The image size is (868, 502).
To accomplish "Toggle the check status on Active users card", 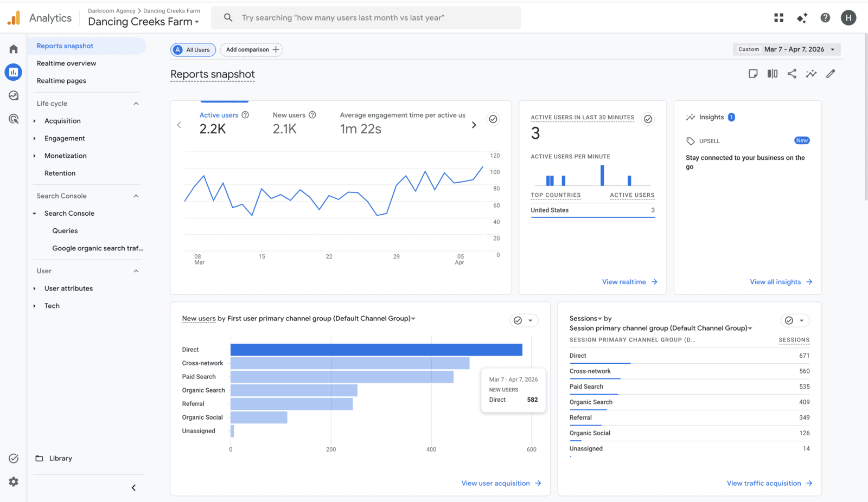I will (493, 119).
